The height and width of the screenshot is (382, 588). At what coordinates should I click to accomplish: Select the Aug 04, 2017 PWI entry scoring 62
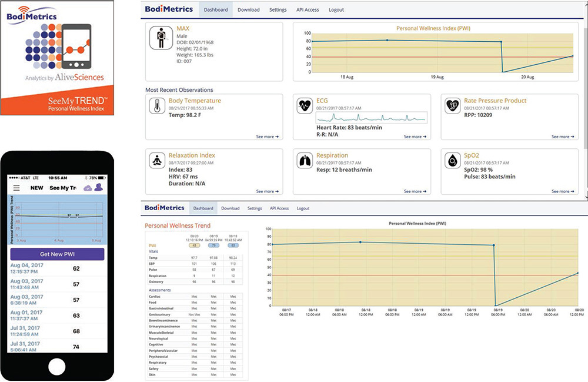[x=57, y=268]
